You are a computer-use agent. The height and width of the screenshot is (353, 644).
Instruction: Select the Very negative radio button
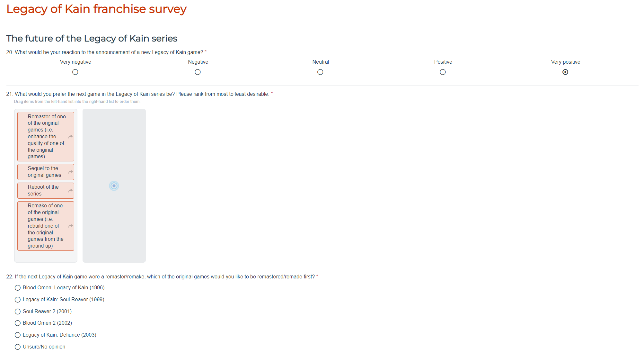pos(75,72)
